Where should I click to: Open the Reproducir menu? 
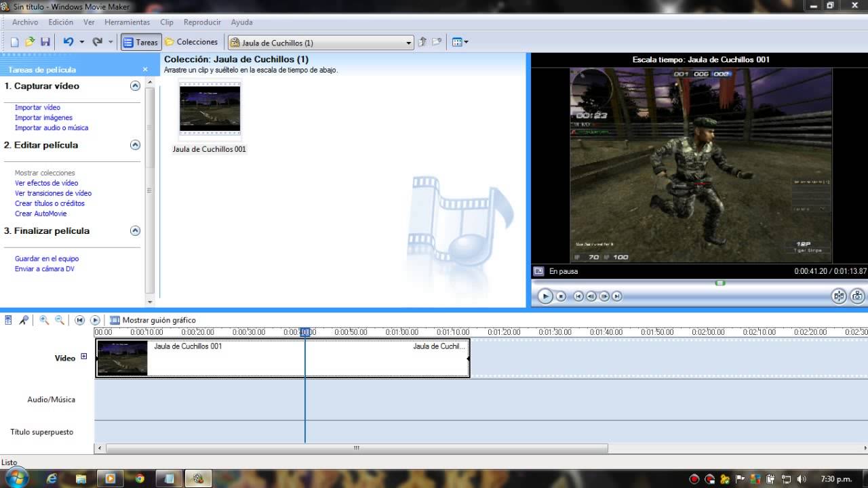(202, 22)
